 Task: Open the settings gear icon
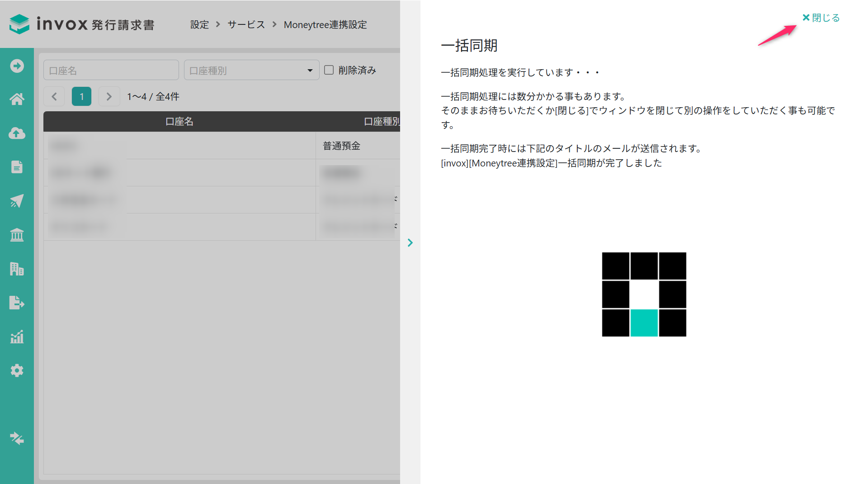17,370
